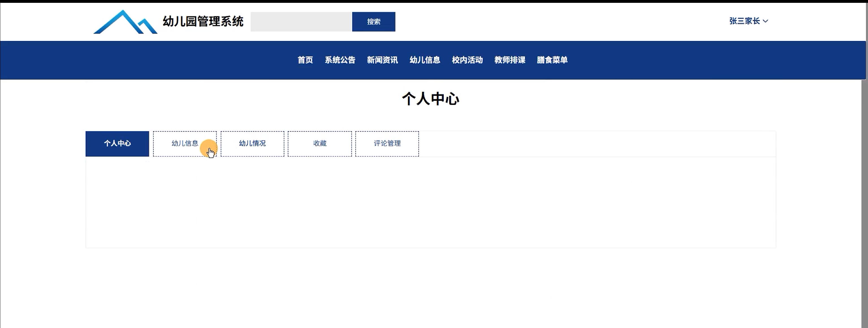Open 新闻资讯 navigation item
Viewport: 868px width, 328px height.
click(x=382, y=60)
